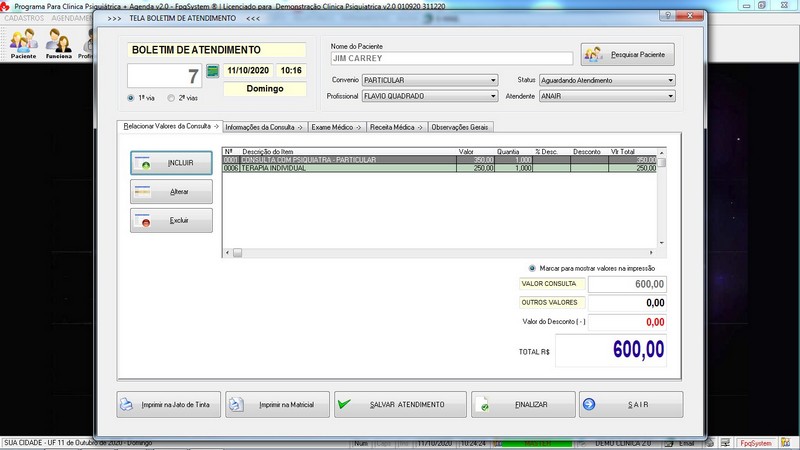Click the green icon beside boletim number
The height and width of the screenshot is (450, 800).
click(212, 71)
